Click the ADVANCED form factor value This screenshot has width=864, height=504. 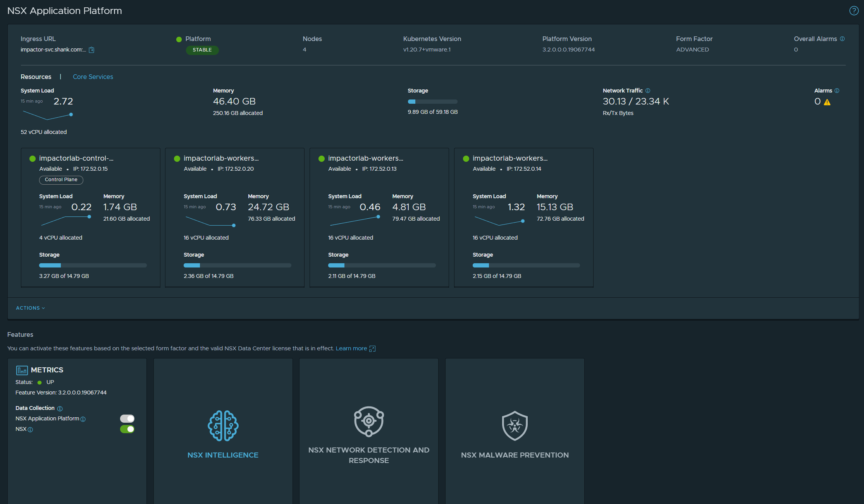click(692, 50)
